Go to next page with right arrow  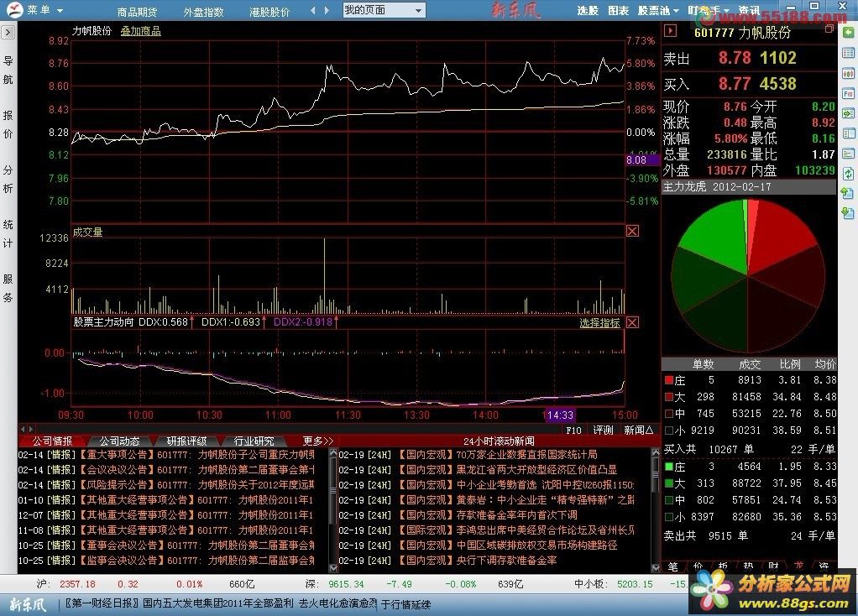[327, 10]
